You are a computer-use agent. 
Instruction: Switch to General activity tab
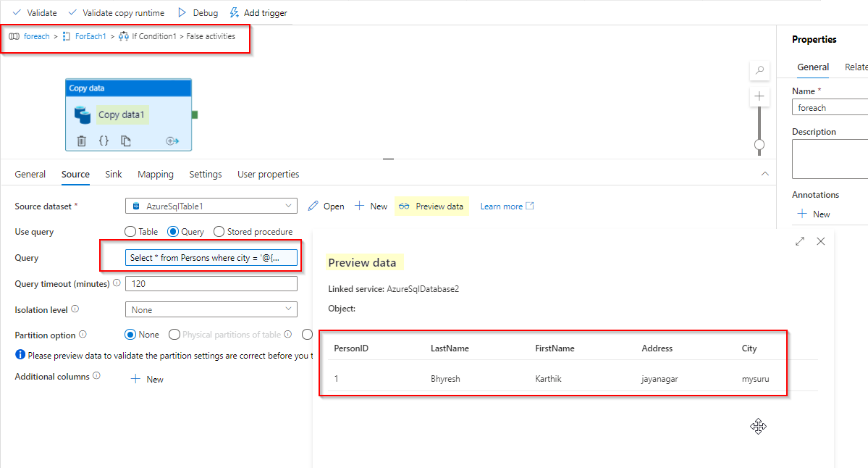[30, 174]
